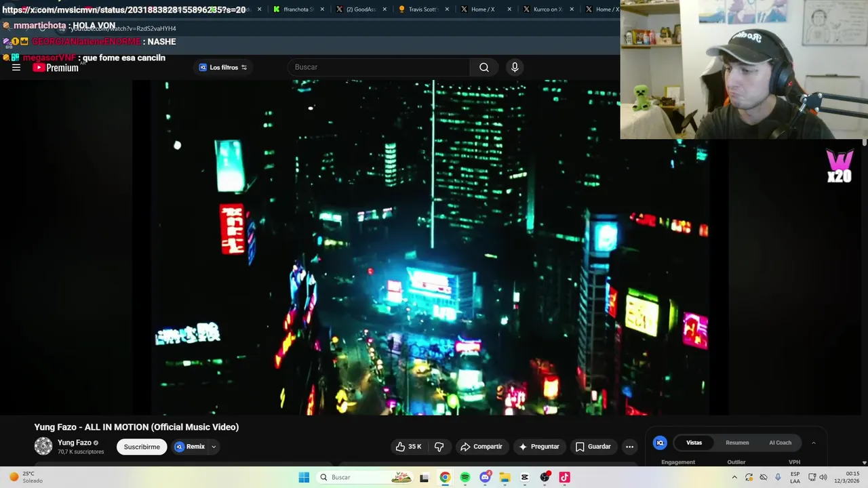Go to YouTube Premium home logo
Image resolution: width=868 pixels, height=488 pixels.
click(x=56, y=68)
